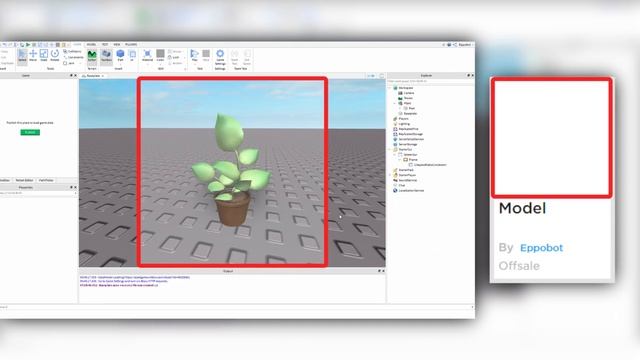Open the Terrain Editor button
640x360 pixels.
pos(92,56)
